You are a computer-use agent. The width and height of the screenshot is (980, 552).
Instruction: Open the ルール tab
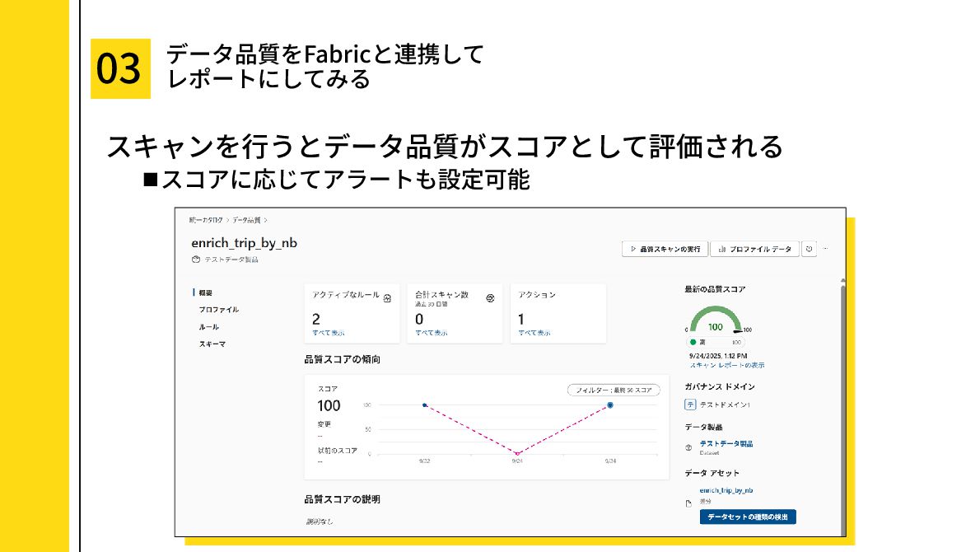pyautogui.click(x=208, y=327)
